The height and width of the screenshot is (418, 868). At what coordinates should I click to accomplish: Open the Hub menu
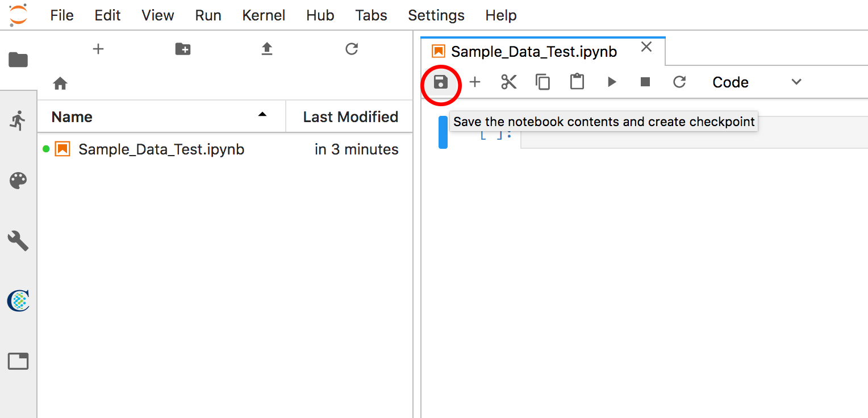tap(320, 15)
